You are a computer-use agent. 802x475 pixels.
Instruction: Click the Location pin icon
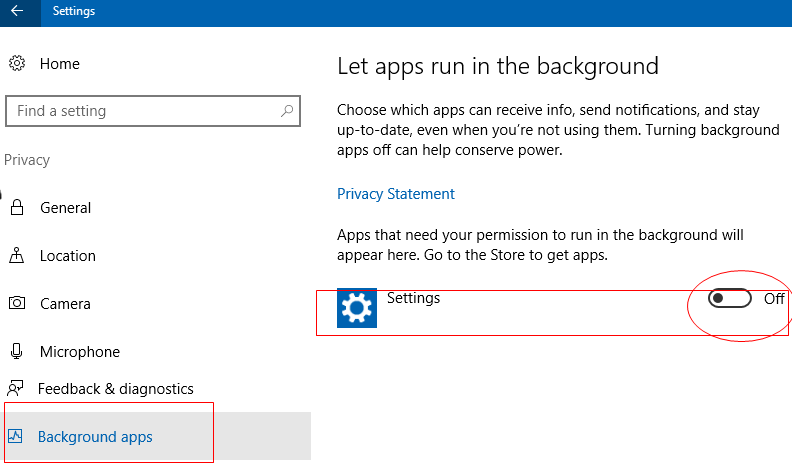coord(16,255)
